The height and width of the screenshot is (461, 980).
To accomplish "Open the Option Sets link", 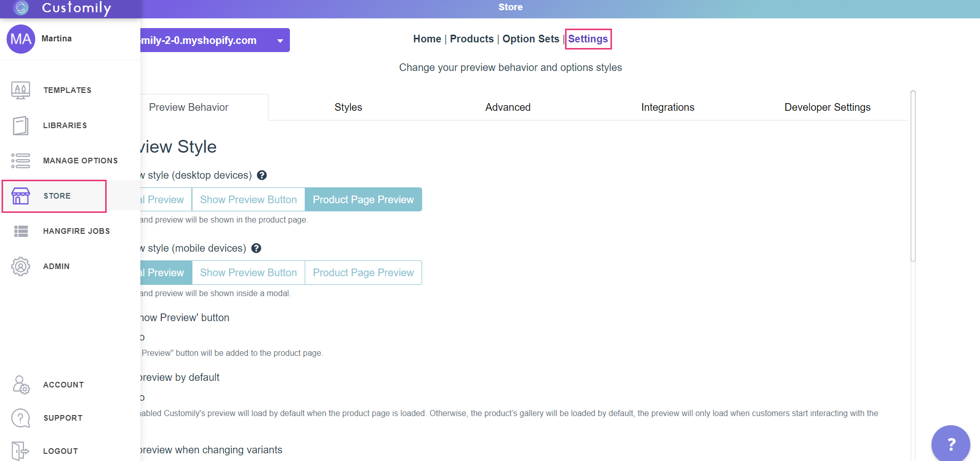I will [531, 39].
